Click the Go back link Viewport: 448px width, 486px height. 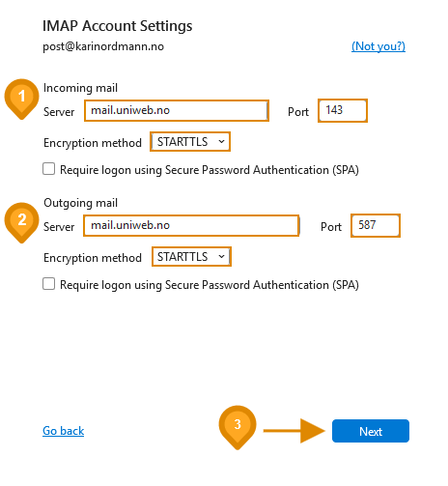pos(63,431)
